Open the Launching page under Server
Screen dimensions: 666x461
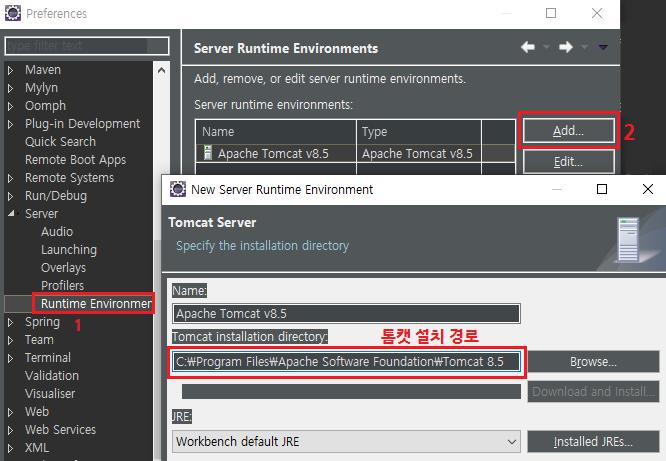pyautogui.click(x=69, y=249)
